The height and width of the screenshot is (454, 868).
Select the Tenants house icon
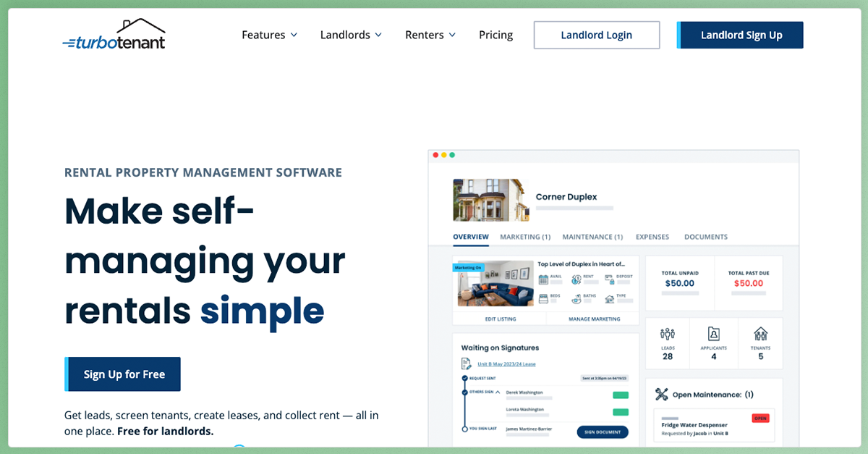point(761,333)
